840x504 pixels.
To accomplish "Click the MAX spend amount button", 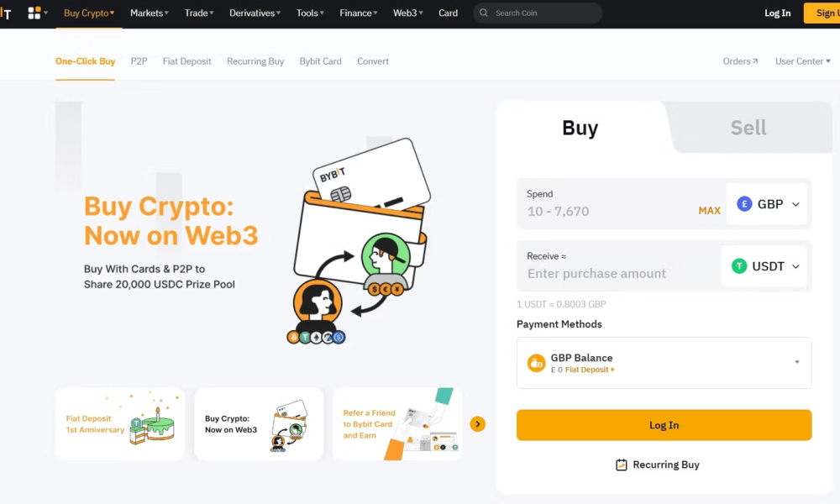I will click(709, 211).
